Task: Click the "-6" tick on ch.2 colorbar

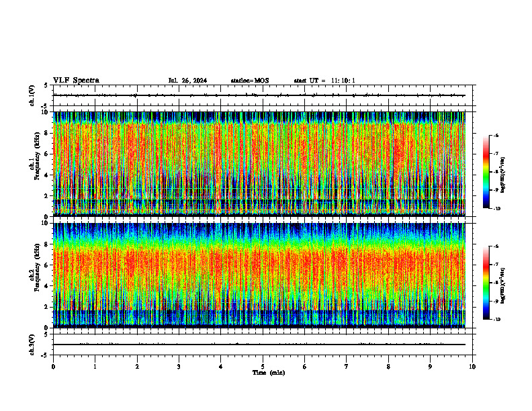Action: (x=496, y=246)
